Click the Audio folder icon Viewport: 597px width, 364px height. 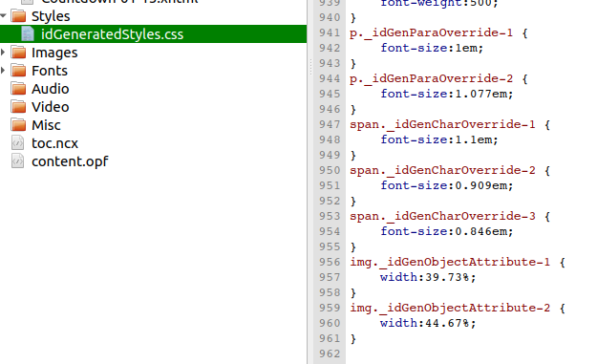(19, 89)
